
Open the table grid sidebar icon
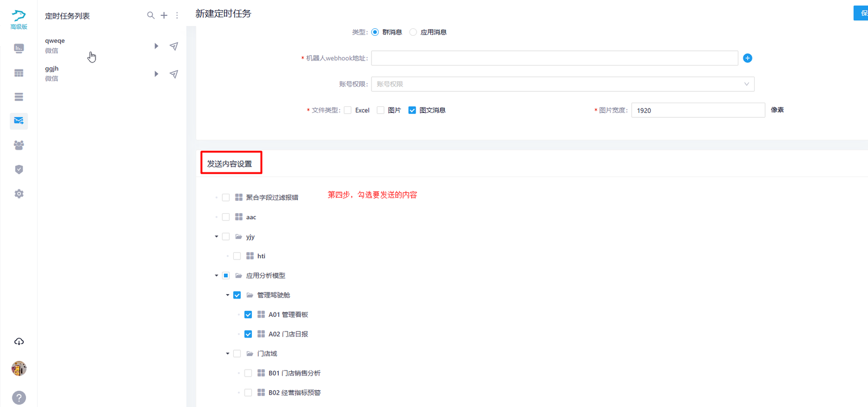point(19,73)
